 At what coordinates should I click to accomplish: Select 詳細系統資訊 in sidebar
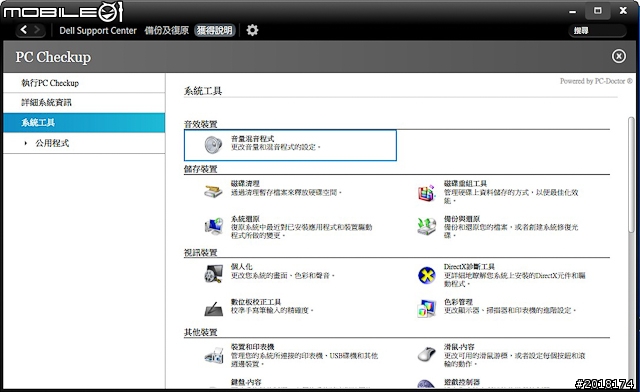(x=84, y=102)
